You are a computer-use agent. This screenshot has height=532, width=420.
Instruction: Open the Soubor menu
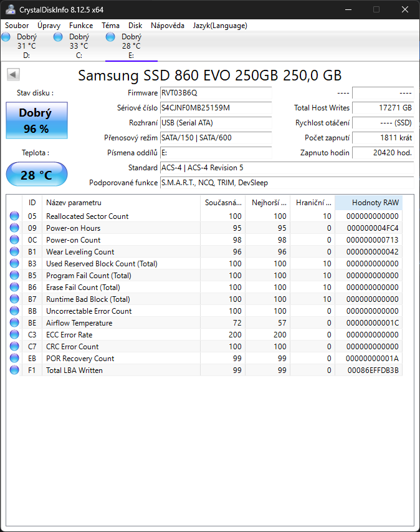click(x=17, y=26)
